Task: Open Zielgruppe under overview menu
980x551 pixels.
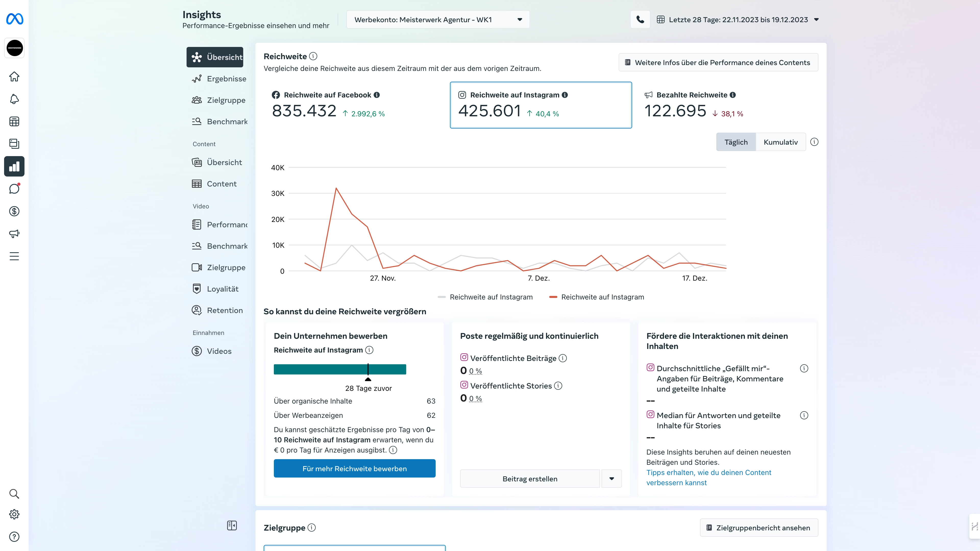Action: pos(219,100)
